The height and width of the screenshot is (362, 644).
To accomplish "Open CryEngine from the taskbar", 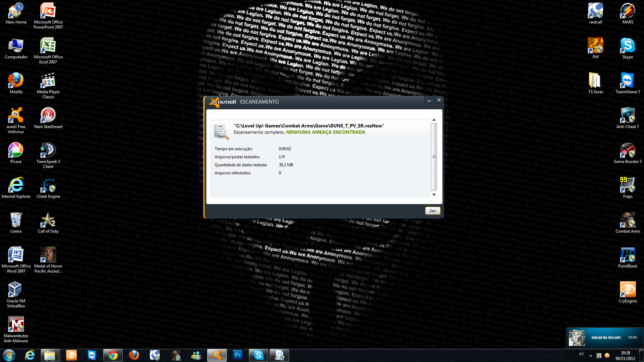I will 71,355.
